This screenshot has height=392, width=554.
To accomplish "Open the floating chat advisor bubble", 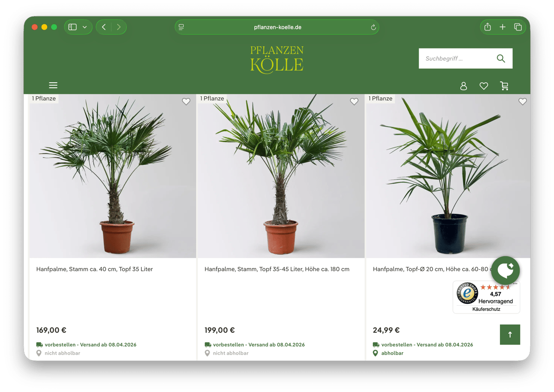I will [505, 270].
